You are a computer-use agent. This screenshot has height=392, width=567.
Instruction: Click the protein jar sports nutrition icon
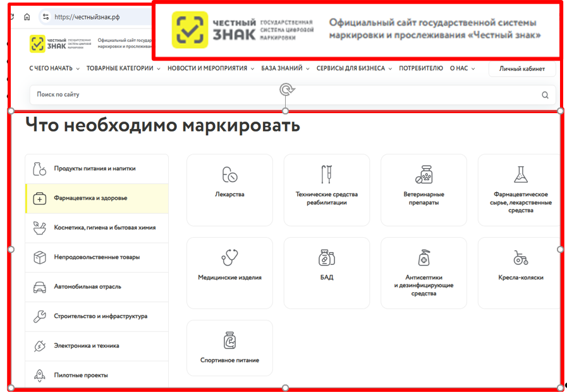pos(229,340)
